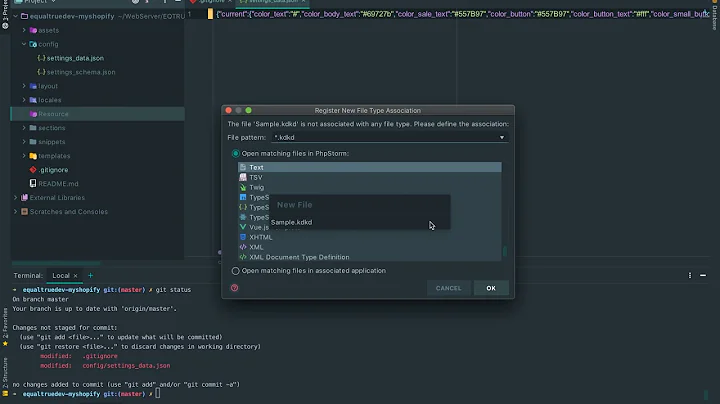
Task: Expand the assets folder
Action: pos(24,30)
